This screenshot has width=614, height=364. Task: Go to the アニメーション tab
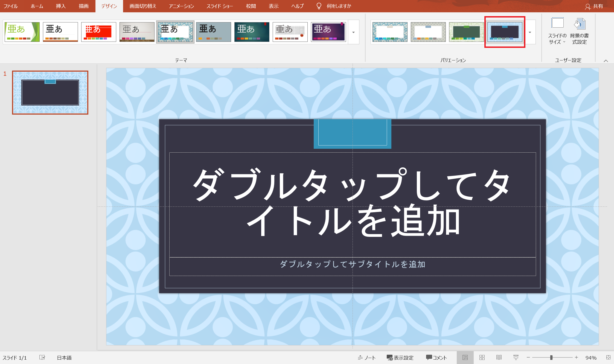(x=181, y=6)
